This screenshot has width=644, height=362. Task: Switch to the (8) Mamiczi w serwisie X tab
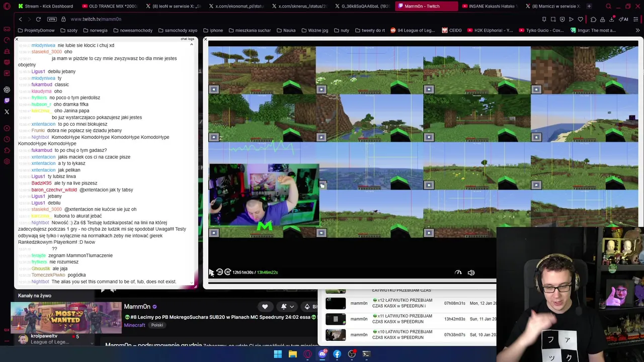[552, 6]
